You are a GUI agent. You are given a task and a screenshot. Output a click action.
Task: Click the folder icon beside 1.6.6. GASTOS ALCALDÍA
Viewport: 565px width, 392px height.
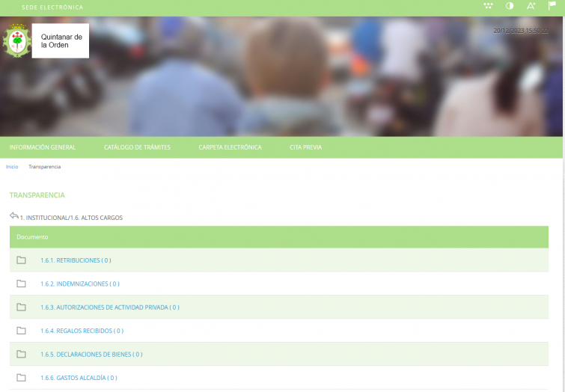(22, 378)
